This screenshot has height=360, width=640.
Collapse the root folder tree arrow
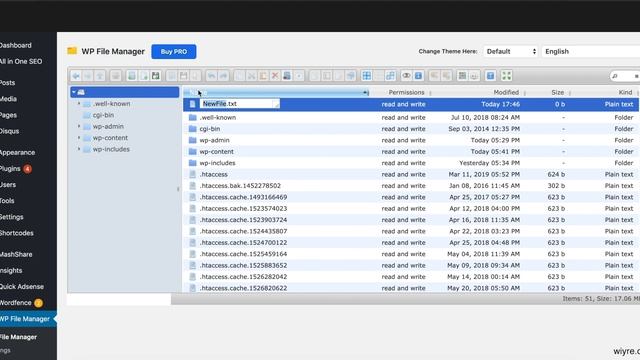(74, 92)
